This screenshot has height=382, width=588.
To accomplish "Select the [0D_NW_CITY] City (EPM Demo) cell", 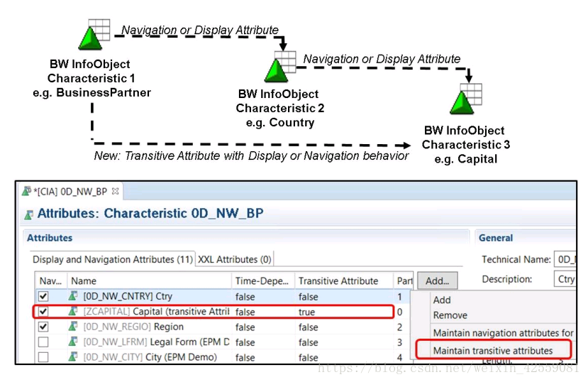I will [x=150, y=357].
